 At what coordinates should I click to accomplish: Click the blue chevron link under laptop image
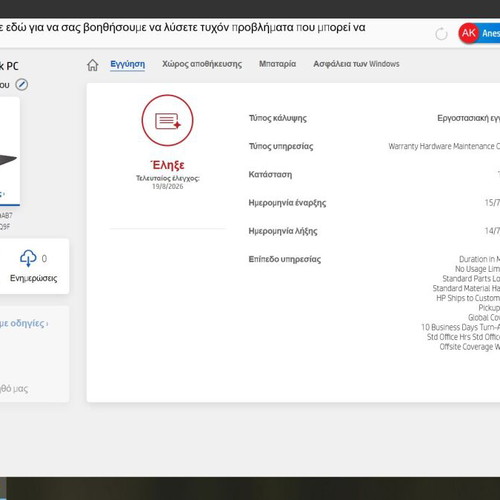click(3, 194)
